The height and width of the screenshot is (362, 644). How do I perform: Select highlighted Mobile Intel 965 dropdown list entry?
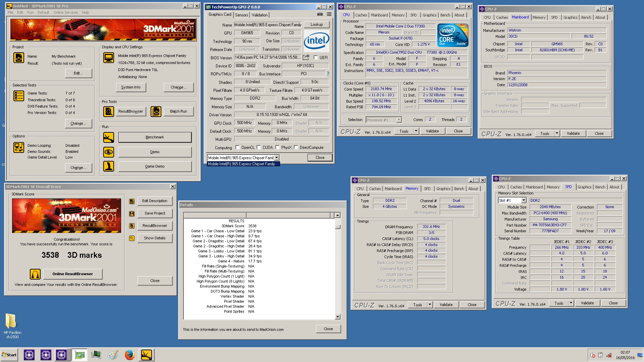click(x=244, y=164)
